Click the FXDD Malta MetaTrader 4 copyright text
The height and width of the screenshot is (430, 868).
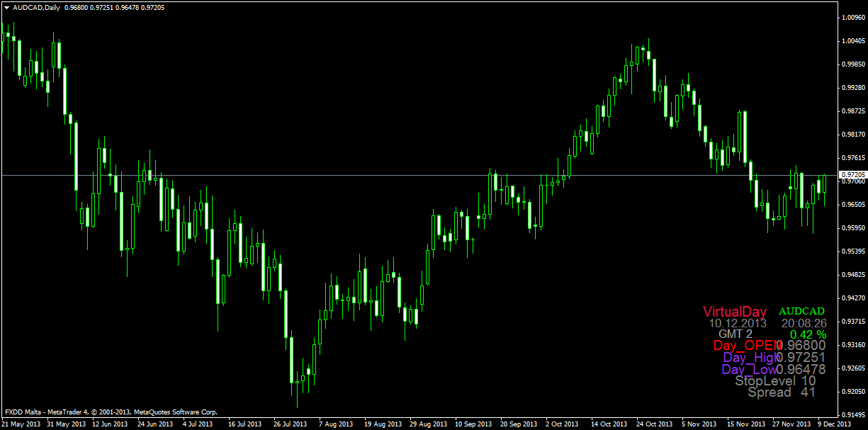(111, 412)
